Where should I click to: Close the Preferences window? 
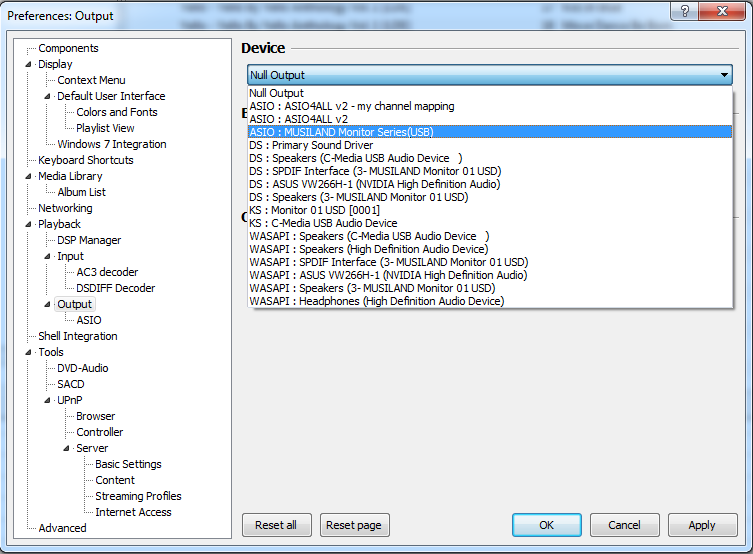click(x=722, y=11)
